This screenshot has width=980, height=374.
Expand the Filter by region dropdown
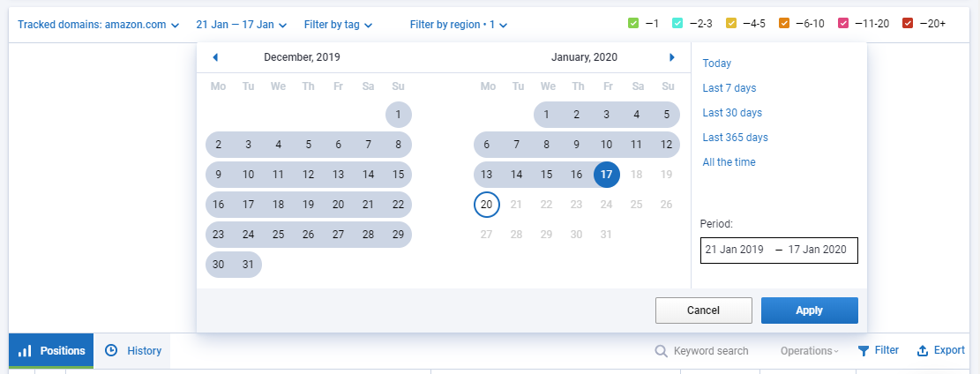[459, 25]
